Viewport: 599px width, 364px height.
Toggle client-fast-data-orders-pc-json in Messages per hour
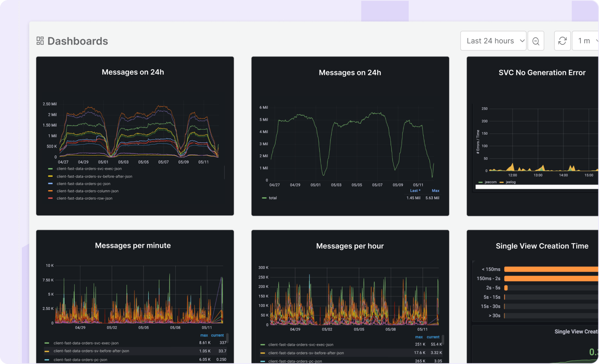coord(295,361)
